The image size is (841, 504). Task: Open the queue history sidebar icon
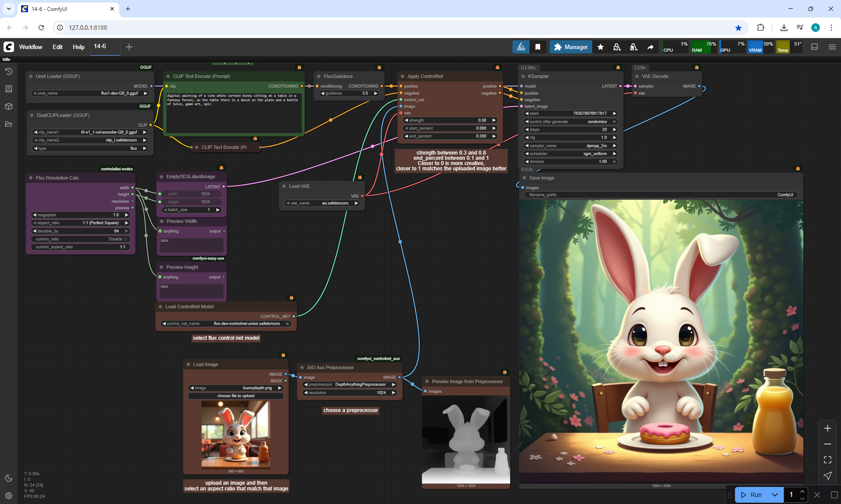(8, 71)
